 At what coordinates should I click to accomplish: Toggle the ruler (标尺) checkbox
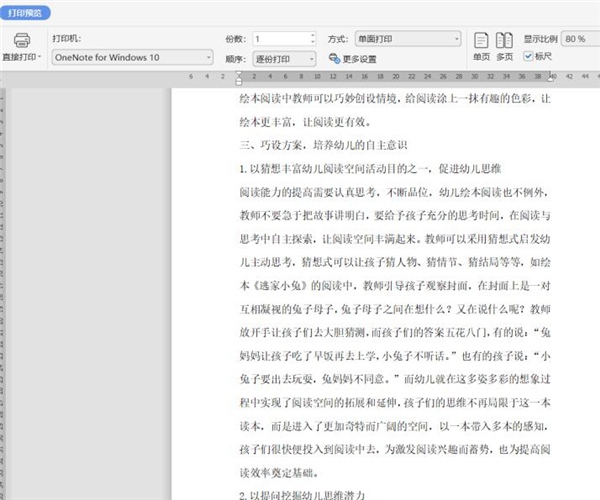(528, 57)
